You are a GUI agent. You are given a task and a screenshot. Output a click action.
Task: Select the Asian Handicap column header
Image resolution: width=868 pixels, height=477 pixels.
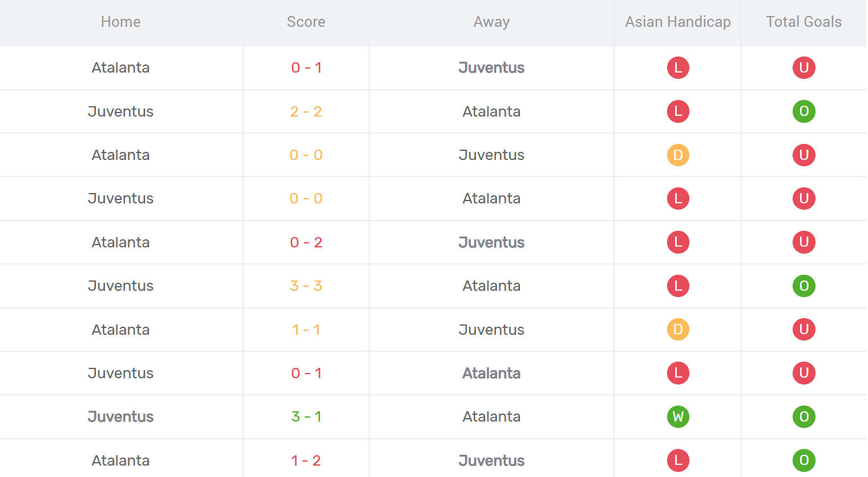coord(678,22)
